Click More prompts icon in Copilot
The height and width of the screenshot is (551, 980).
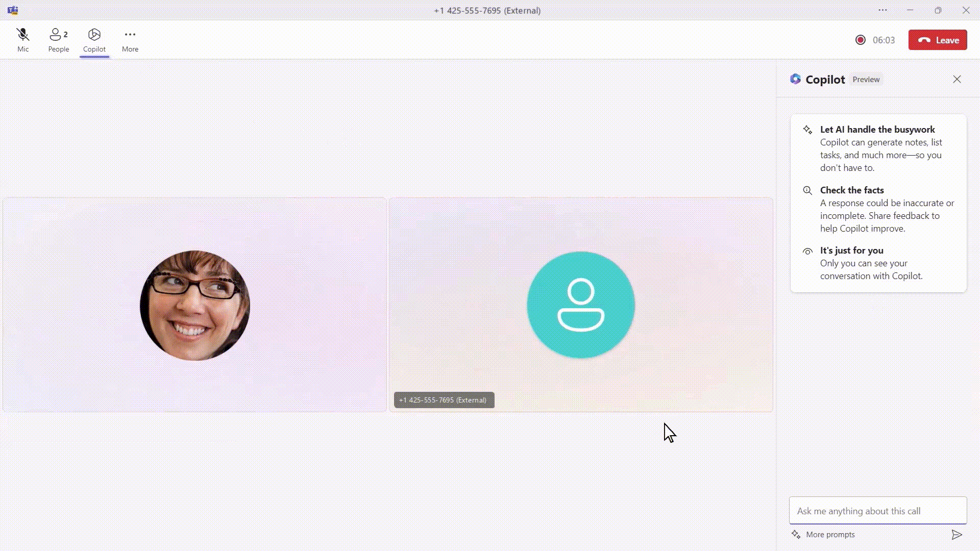tap(796, 534)
